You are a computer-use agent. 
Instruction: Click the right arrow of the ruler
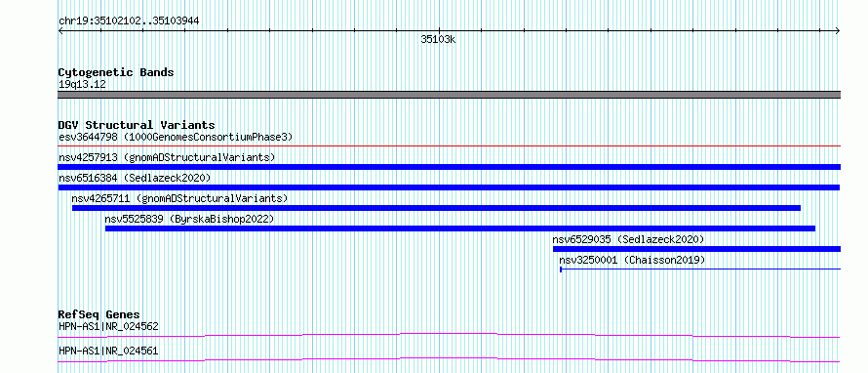(838, 30)
